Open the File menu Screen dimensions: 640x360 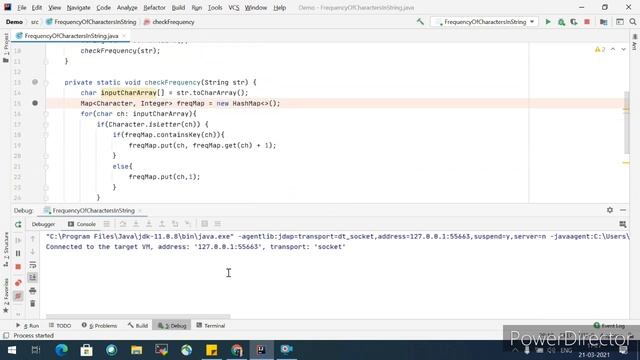click(21, 7)
